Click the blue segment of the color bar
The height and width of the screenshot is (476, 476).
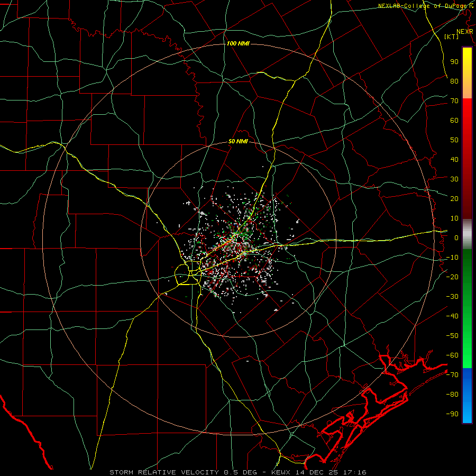click(467, 396)
